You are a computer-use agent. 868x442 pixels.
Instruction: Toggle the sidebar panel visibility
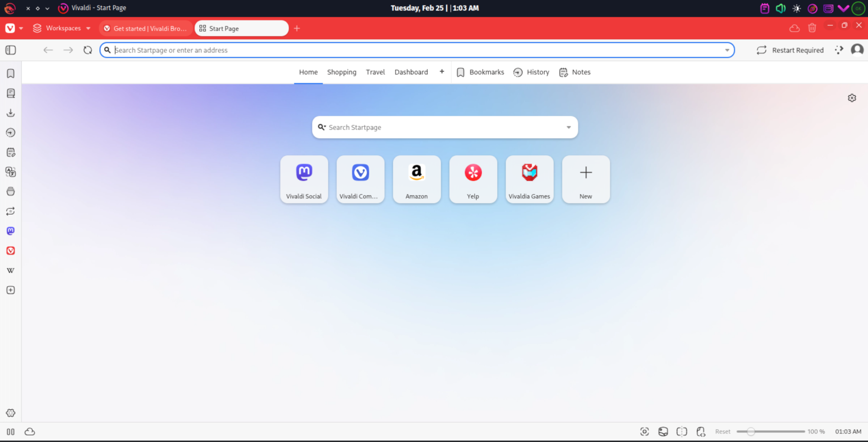click(x=10, y=50)
